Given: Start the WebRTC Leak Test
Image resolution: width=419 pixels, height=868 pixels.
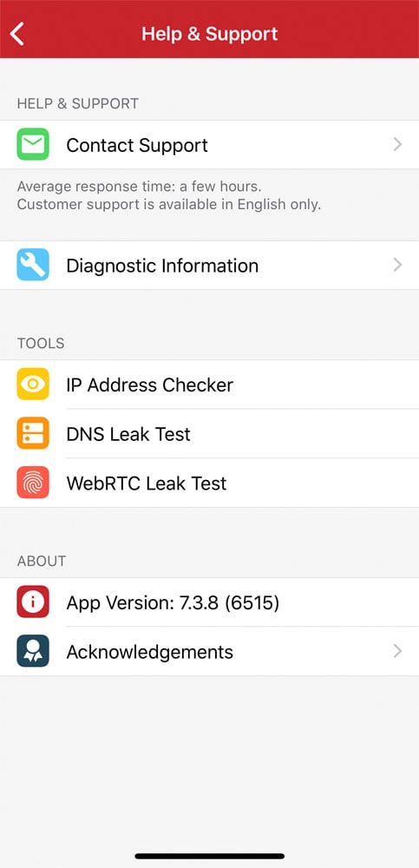Looking at the screenshot, I should pos(209,483).
